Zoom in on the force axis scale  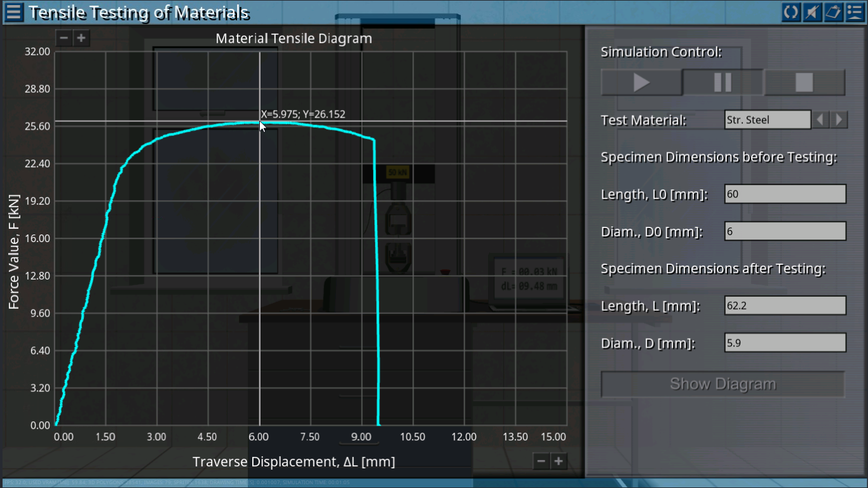[81, 38]
